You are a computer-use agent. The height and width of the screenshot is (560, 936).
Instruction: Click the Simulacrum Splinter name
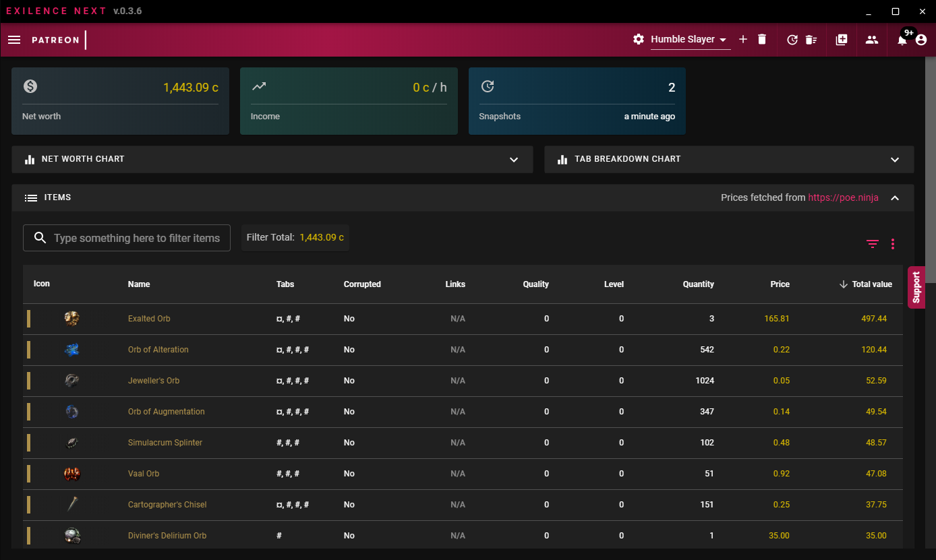[165, 443]
